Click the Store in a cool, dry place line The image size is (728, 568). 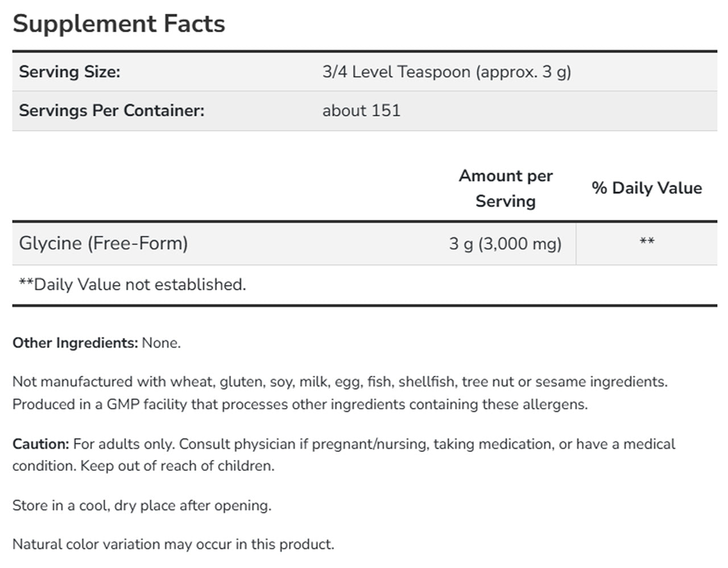point(142,505)
